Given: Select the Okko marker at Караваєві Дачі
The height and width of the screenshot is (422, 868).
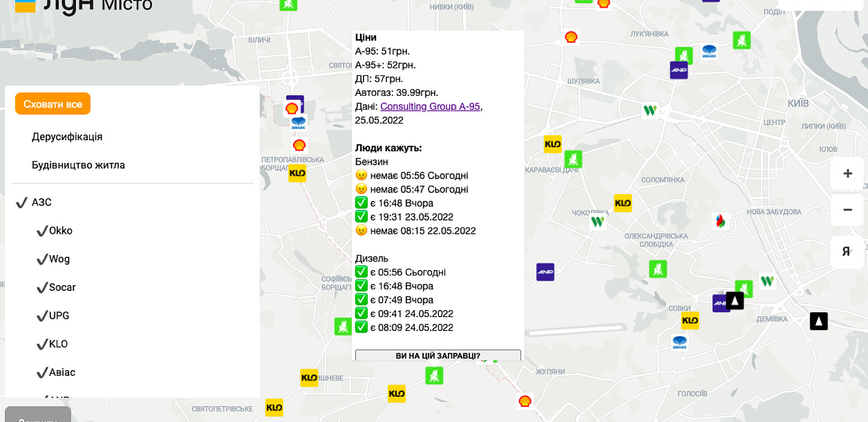Looking at the screenshot, I should coord(573,159).
